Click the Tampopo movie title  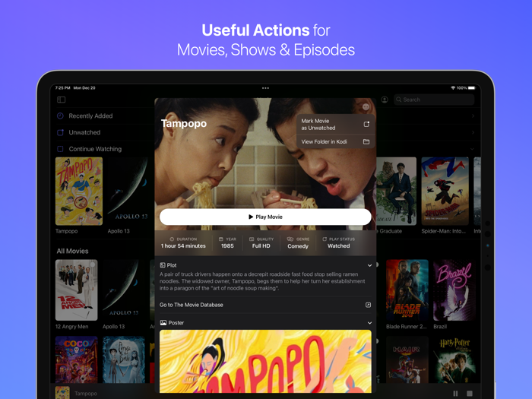[184, 123]
